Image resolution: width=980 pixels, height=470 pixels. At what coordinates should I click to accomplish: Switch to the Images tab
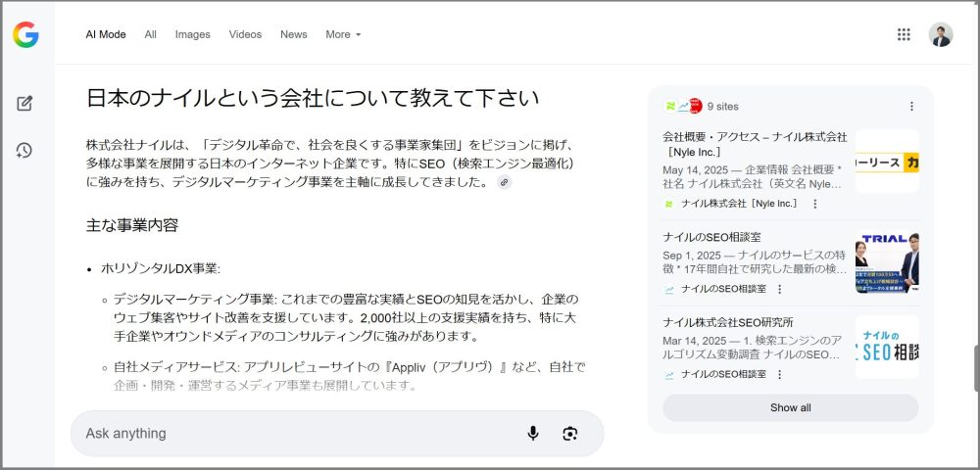tap(192, 34)
